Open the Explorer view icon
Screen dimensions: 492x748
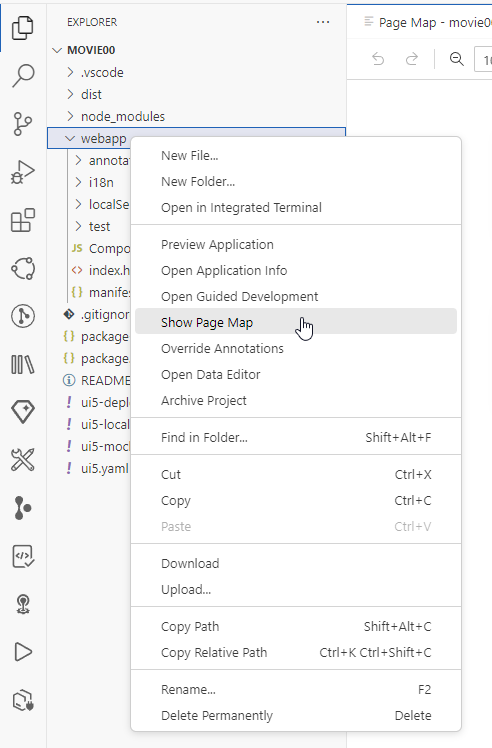[x=22, y=28]
